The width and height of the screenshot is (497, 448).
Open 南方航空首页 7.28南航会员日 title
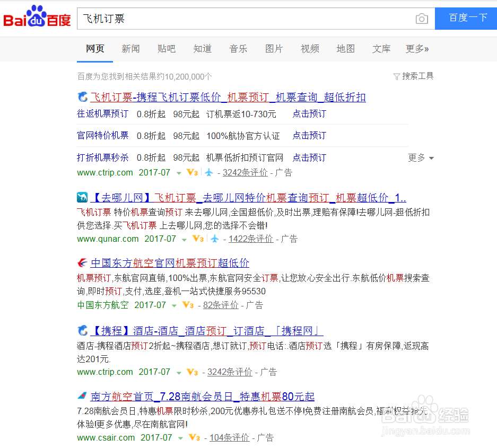point(202,397)
